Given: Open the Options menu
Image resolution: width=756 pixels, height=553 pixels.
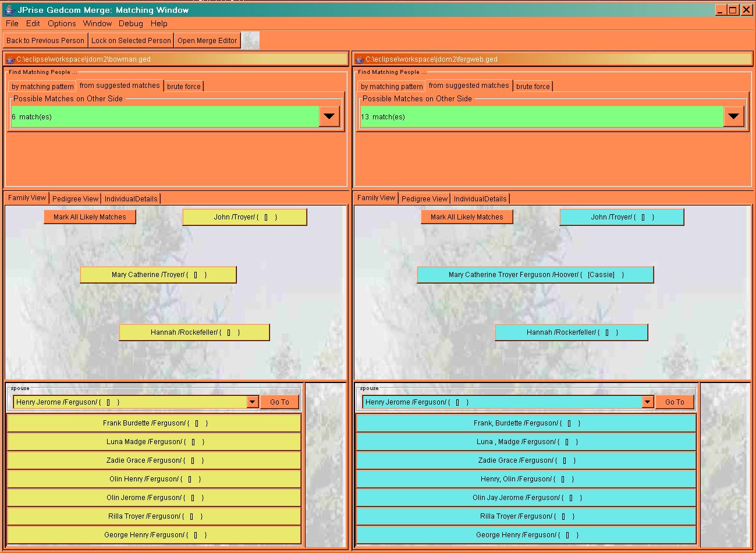Looking at the screenshot, I should coord(62,23).
